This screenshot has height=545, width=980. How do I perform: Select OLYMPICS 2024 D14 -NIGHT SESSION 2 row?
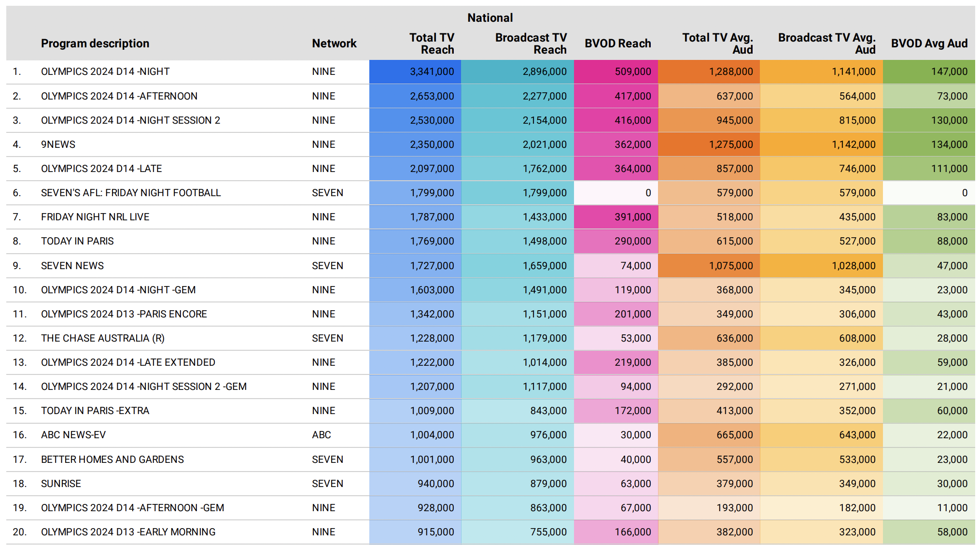tap(490, 120)
